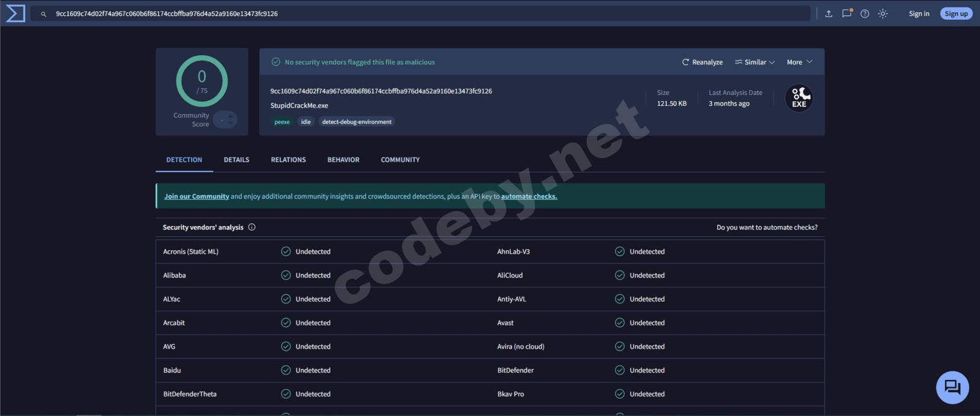Click the community score vote control
980x416 pixels.
225,119
